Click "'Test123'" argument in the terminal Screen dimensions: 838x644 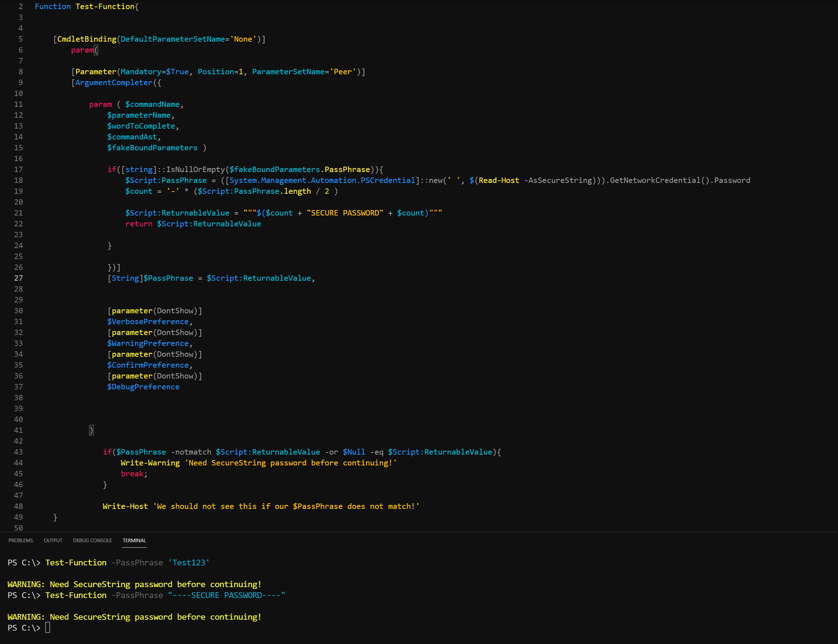pyautogui.click(x=189, y=563)
